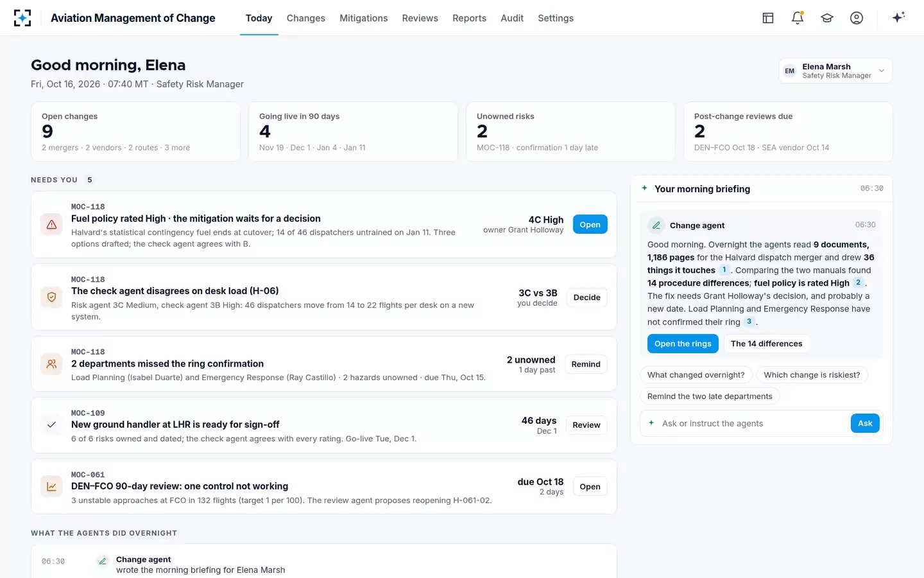Open the Fuel policy rated High item
Image resolution: width=924 pixels, height=578 pixels.
pos(590,225)
